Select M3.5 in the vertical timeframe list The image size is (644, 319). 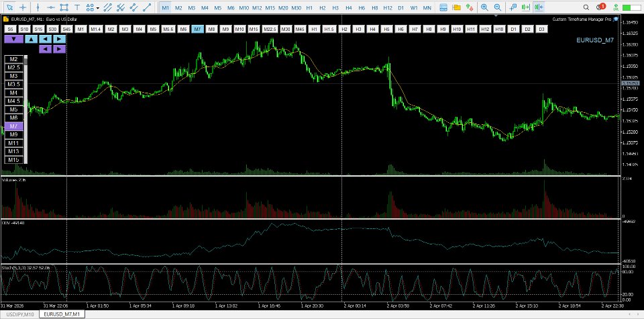tap(14, 84)
